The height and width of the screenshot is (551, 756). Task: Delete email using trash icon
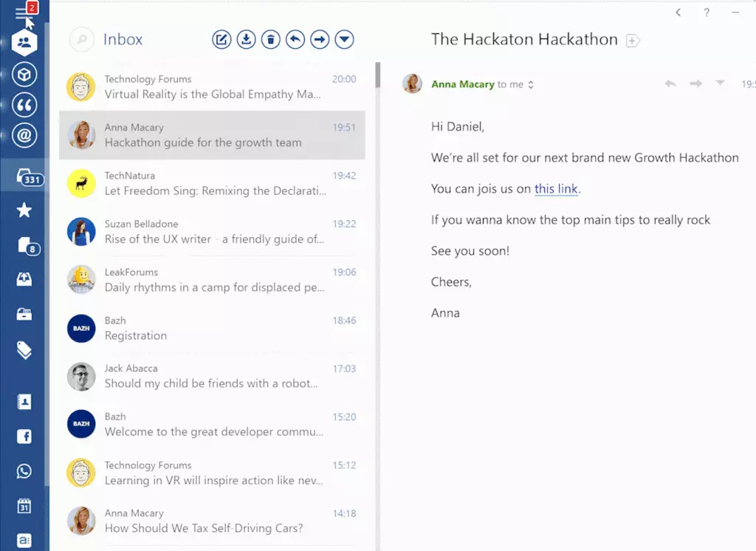tap(271, 40)
